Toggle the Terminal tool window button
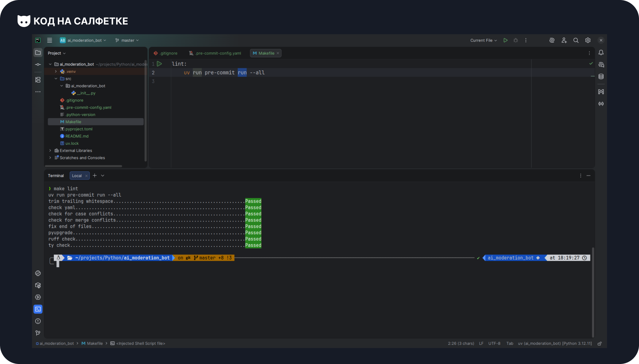This screenshot has width=639, height=364. pos(38,309)
